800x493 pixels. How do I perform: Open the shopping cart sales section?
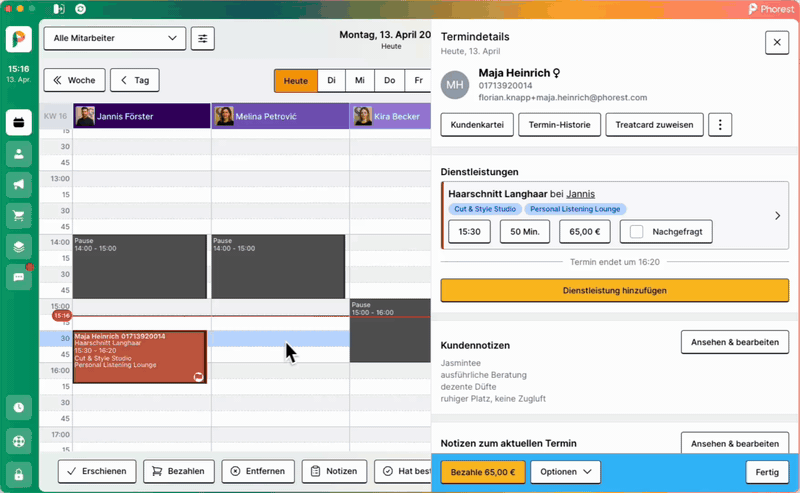click(x=18, y=216)
